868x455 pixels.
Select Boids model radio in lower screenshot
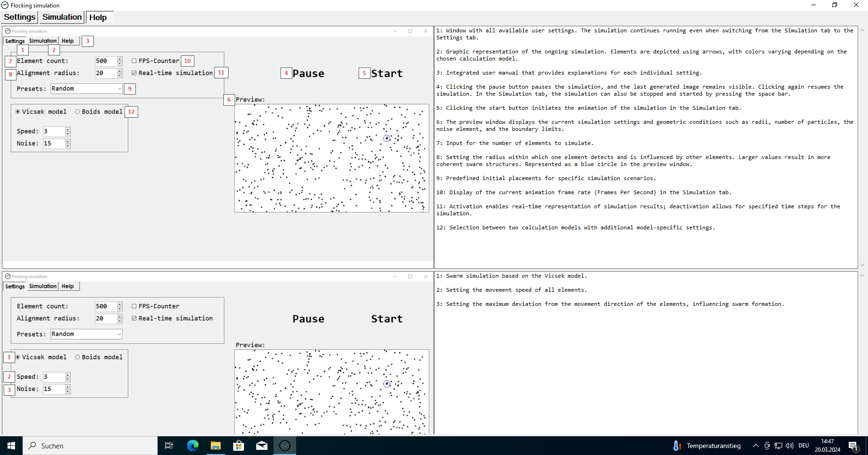point(77,357)
